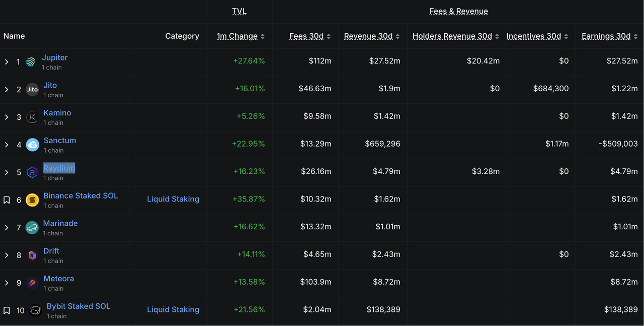Screen dimensions: 644x326
Task: Open the Sanctum protocol link
Action: coord(59,141)
